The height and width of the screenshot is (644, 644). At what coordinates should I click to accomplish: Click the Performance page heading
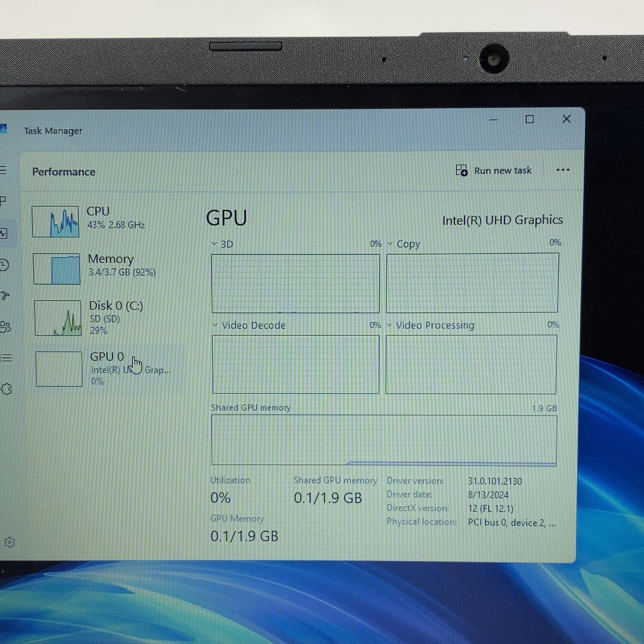(64, 172)
